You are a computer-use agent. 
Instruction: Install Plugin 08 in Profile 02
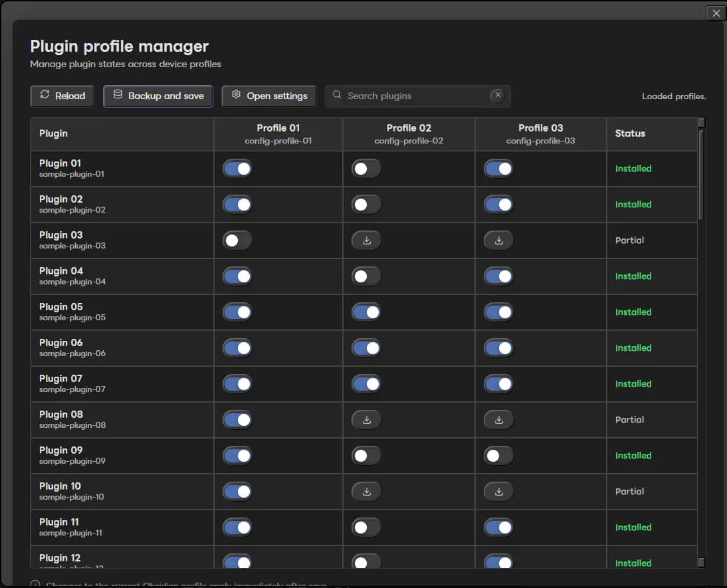[366, 420]
